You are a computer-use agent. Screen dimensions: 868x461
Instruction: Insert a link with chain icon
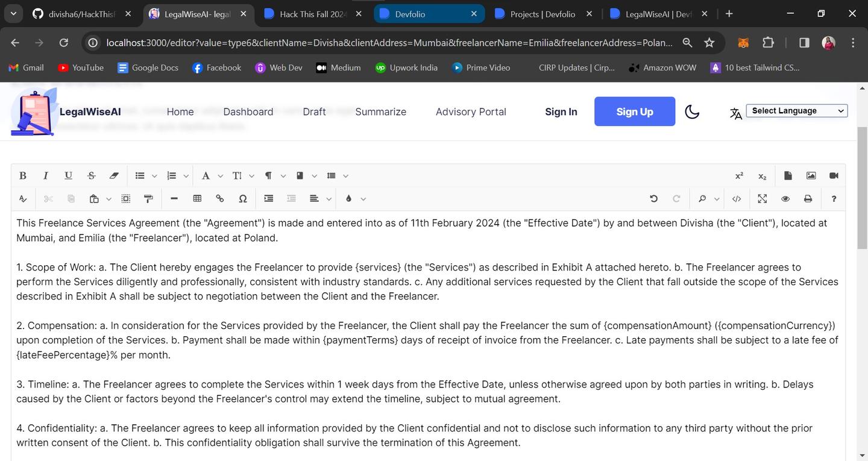220,198
